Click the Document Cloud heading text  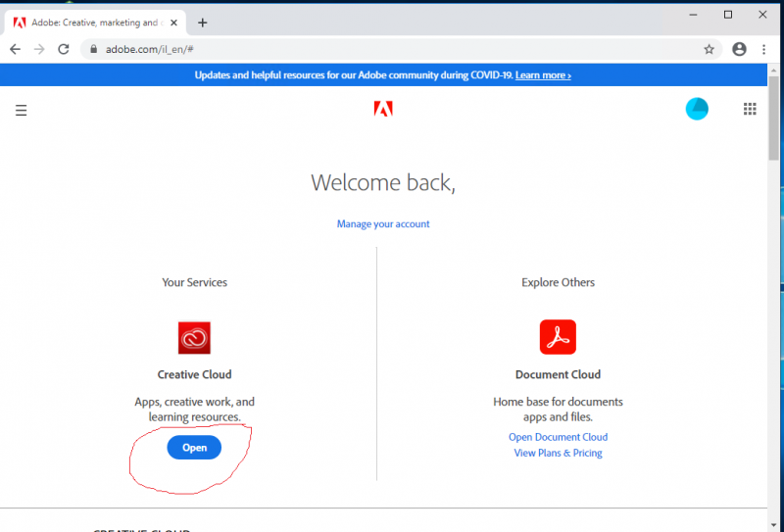[558, 374]
